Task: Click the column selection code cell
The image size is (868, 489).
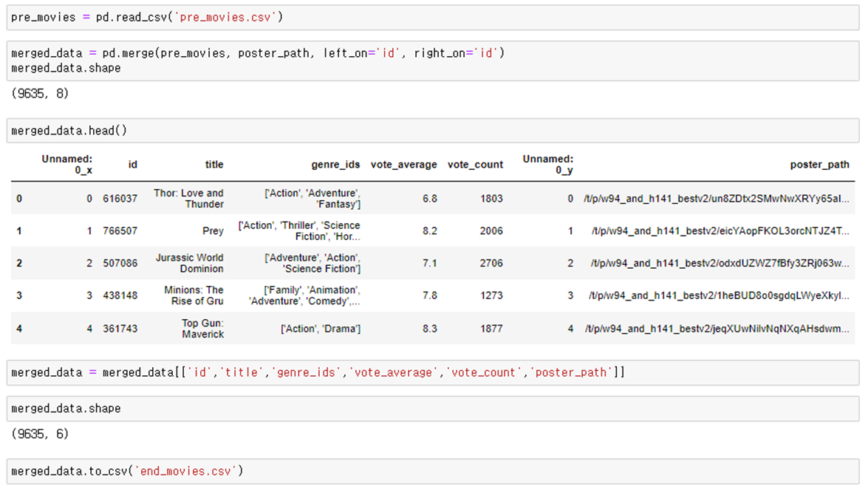Action: point(433,373)
